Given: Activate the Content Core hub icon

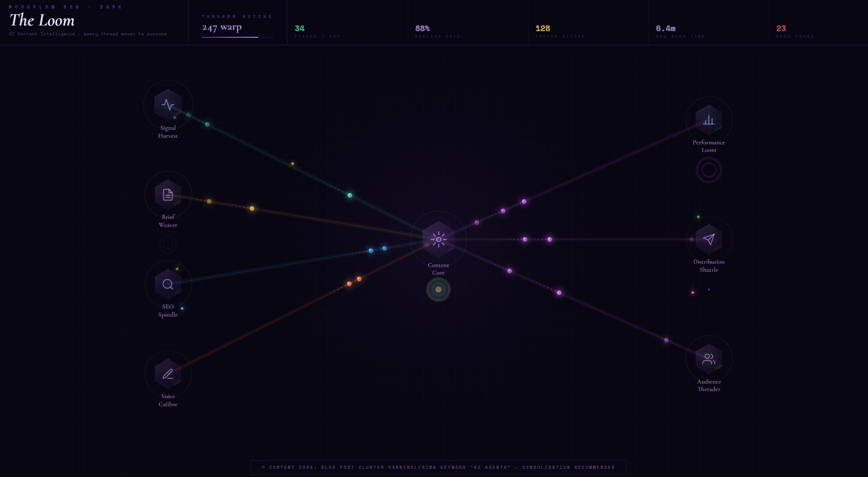Looking at the screenshot, I should [x=438, y=239].
